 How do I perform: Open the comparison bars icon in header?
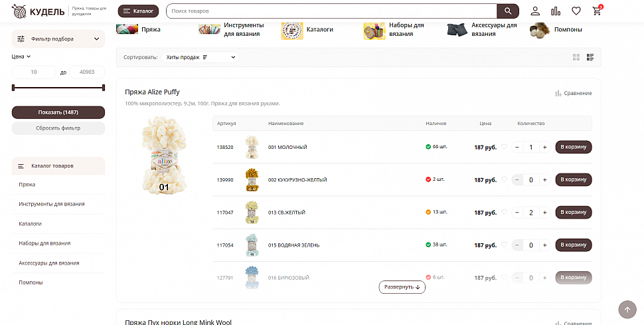556,11
